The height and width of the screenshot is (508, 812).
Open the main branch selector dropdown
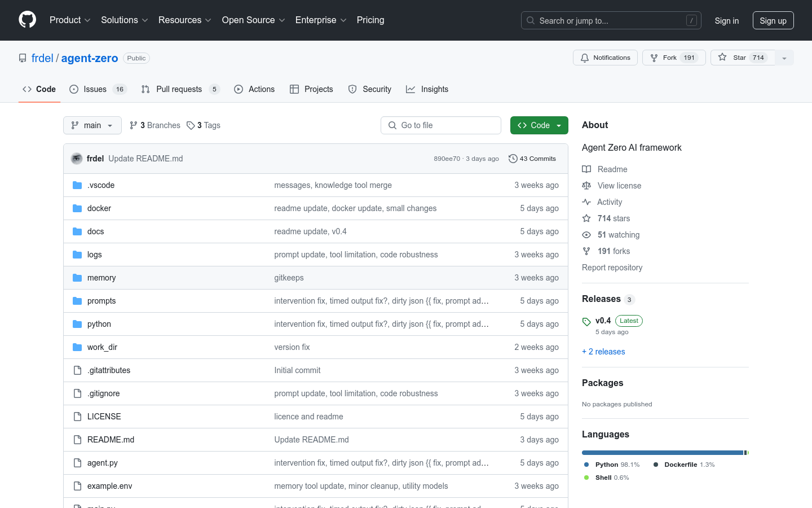coord(92,125)
